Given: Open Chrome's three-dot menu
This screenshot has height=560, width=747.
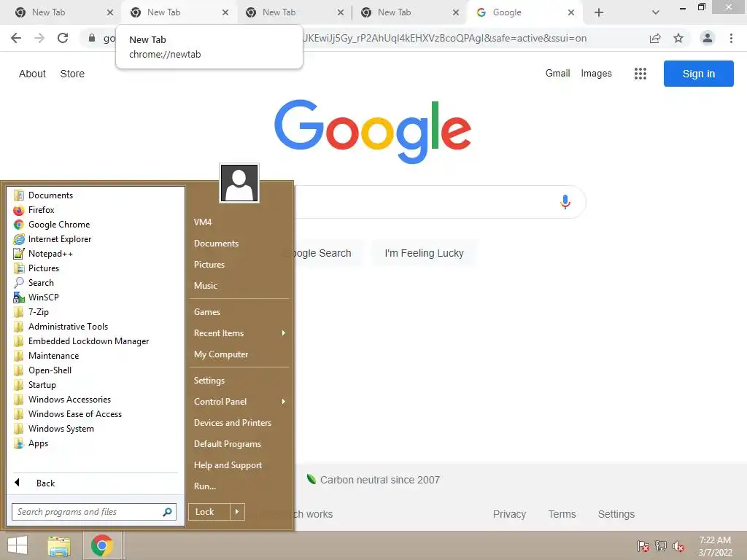Looking at the screenshot, I should click(x=731, y=38).
